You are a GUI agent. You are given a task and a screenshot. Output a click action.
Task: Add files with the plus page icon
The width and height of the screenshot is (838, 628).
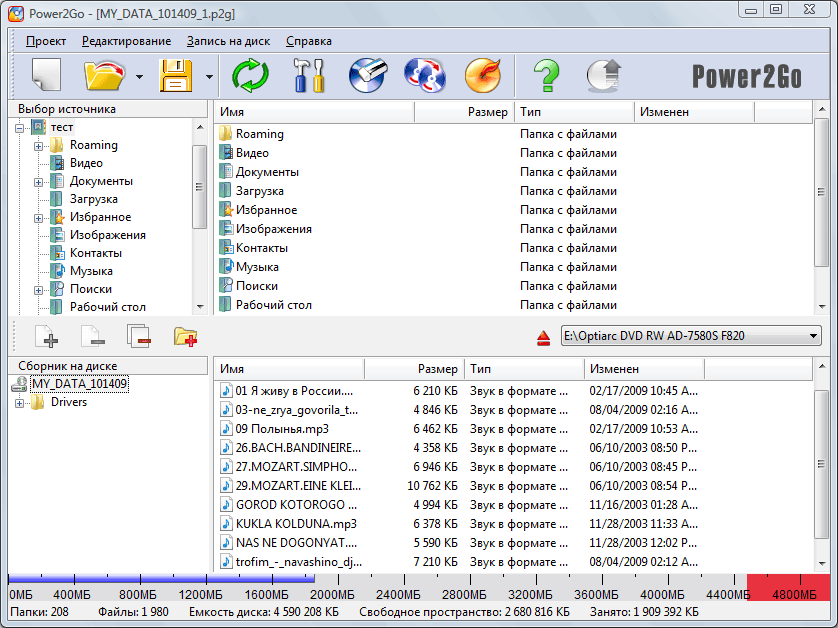[46, 337]
